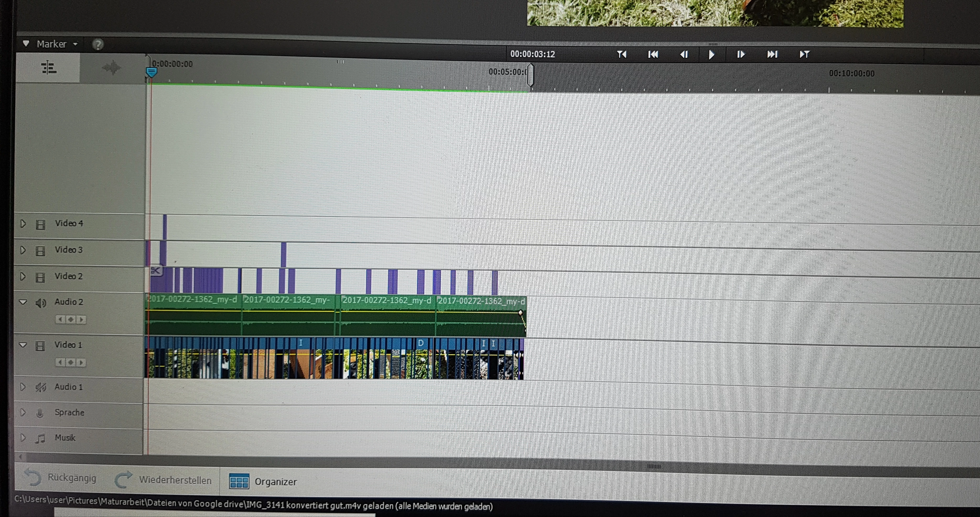Click the timeline view options icon

click(49, 68)
